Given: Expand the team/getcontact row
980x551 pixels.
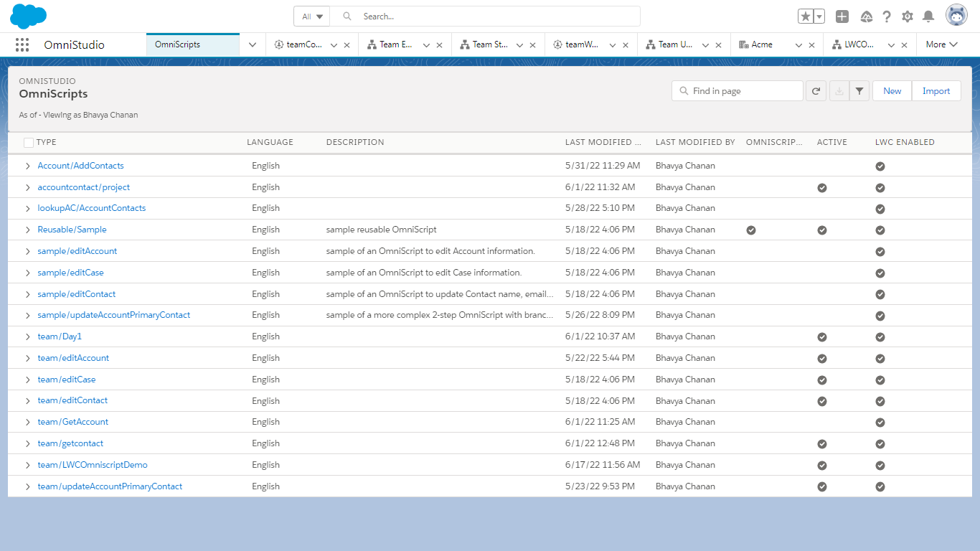Looking at the screenshot, I should pyautogui.click(x=28, y=443).
